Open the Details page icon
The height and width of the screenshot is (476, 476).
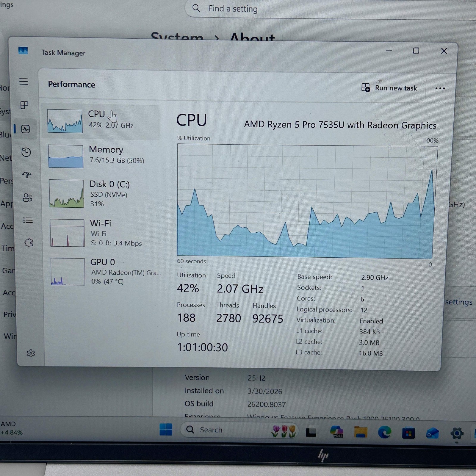tap(28, 220)
